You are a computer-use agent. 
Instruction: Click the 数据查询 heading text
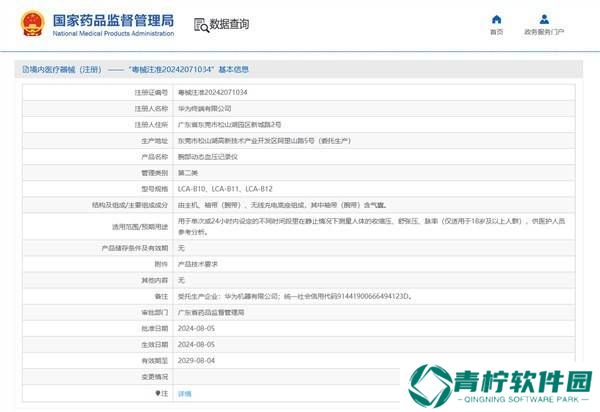click(x=229, y=24)
